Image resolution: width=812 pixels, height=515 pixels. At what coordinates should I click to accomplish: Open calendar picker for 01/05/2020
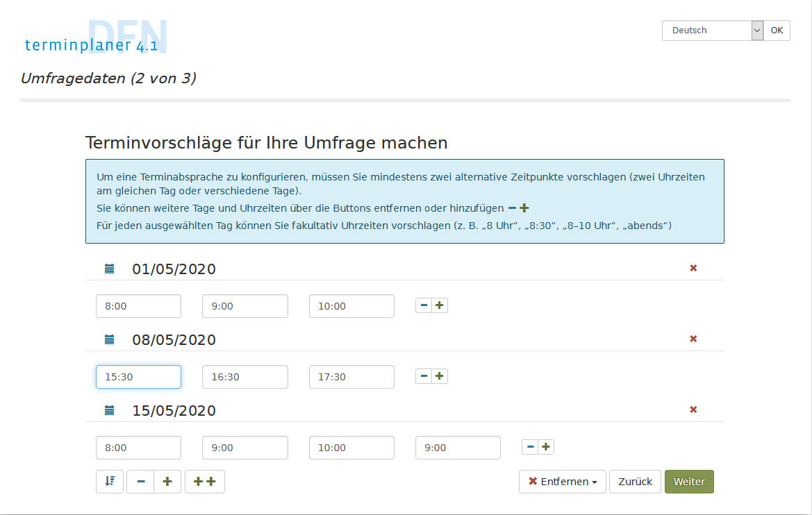(109, 269)
